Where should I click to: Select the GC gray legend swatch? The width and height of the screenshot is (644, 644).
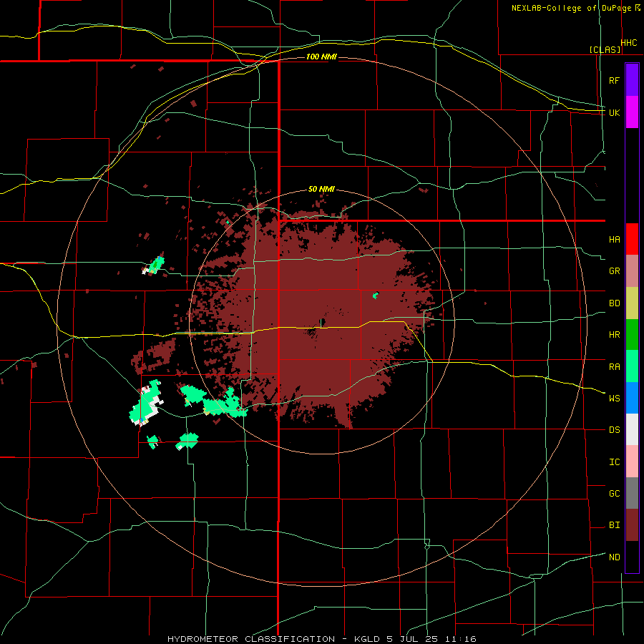coord(632,493)
